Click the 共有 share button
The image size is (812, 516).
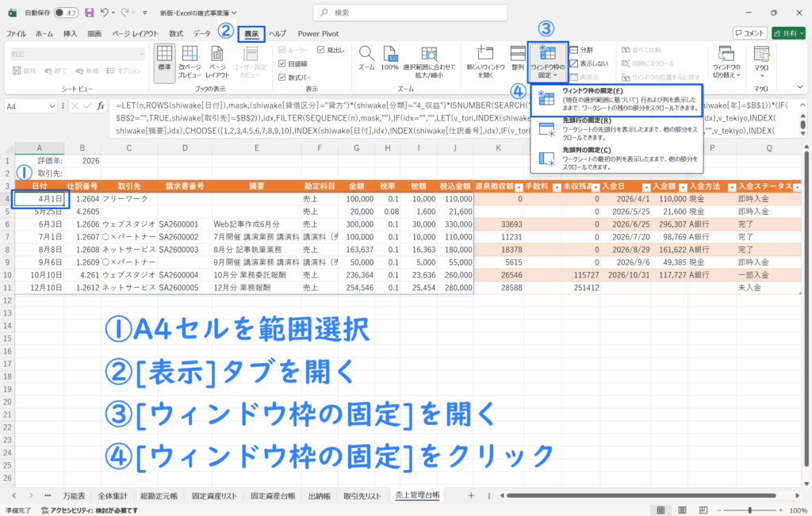tap(788, 33)
